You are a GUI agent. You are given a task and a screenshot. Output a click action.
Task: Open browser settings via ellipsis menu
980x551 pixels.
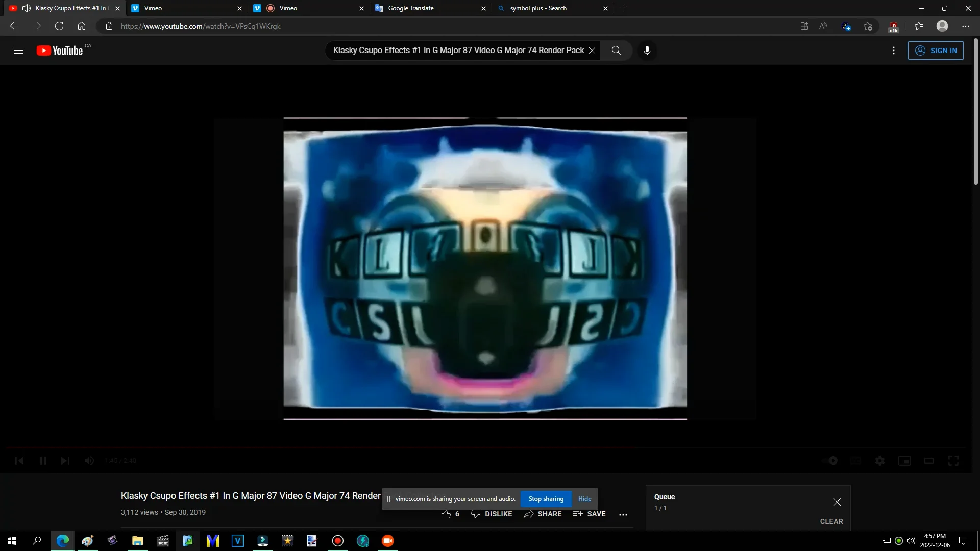point(965,26)
